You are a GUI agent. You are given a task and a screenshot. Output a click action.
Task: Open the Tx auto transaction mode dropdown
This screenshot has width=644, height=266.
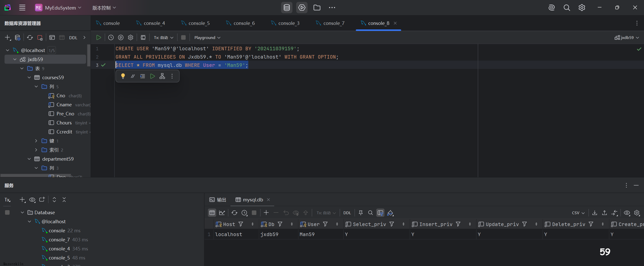(x=164, y=37)
